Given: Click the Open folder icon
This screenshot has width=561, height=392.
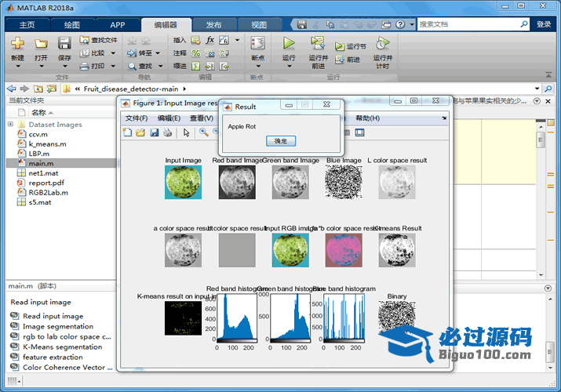Looking at the screenshot, I should (x=41, y=44).
